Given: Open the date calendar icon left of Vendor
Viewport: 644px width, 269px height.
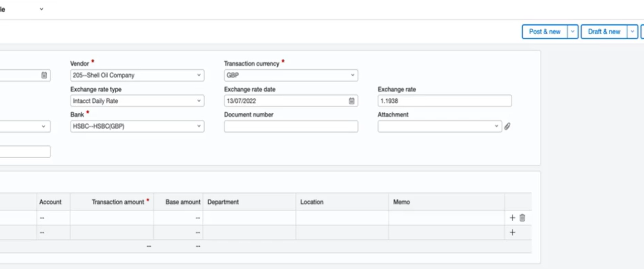Looking at the screenshot, I should tap(44, 75).
